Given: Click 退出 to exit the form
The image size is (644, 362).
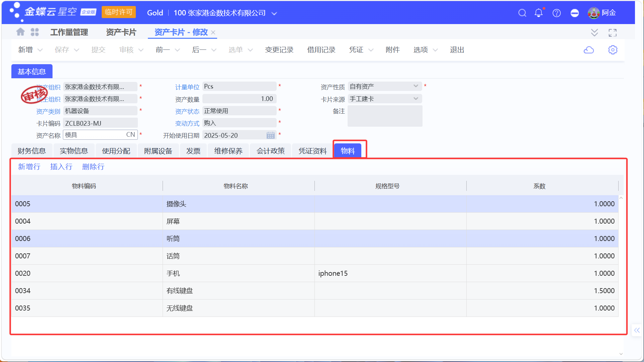Looking at the screenshot, I should 457,50.
